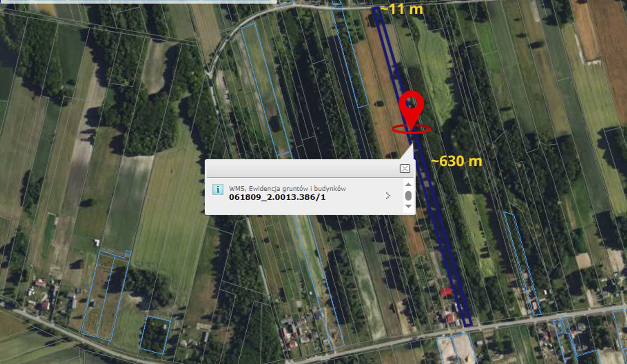Select the '~630 m' length label
The height and width of the screenshot is (364, 627).
tap(456, 161)
